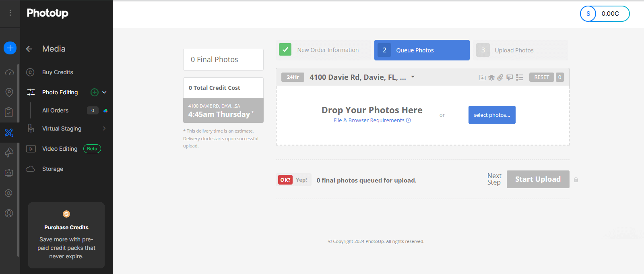
Task: Click the credit balance pill showing 0.00C
Action: [x=605, y=14]
